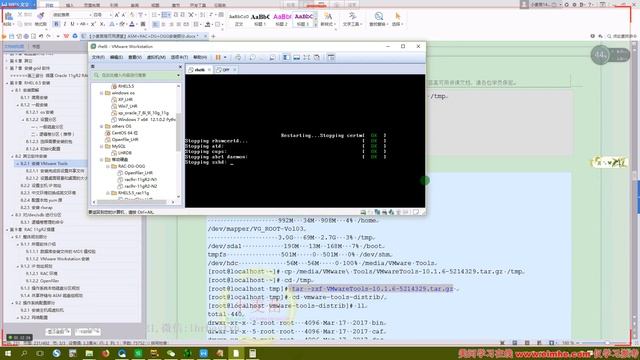Select the Heading 1 style thumbnail
640x360 pixels.
(260, 19)
